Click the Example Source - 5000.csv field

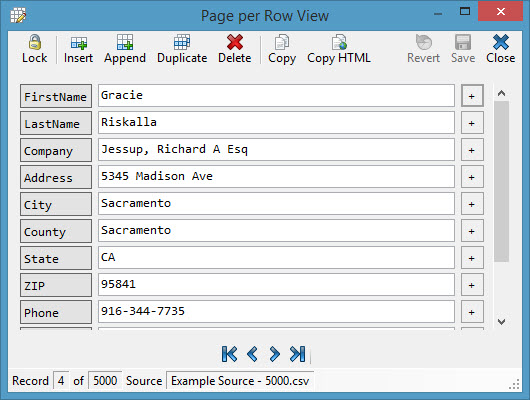point(240,381)
